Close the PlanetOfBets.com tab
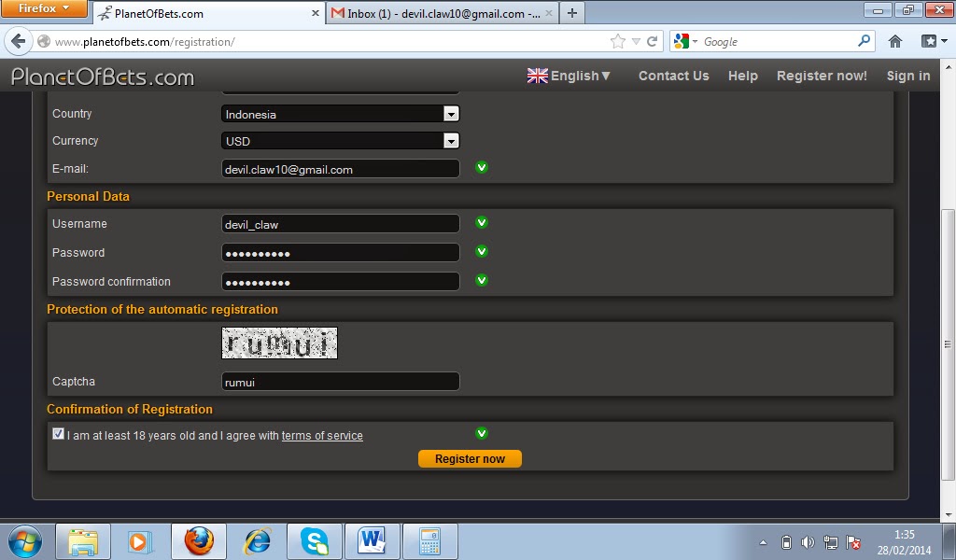This screenshot has height=560, width=956. click(316, 13)
